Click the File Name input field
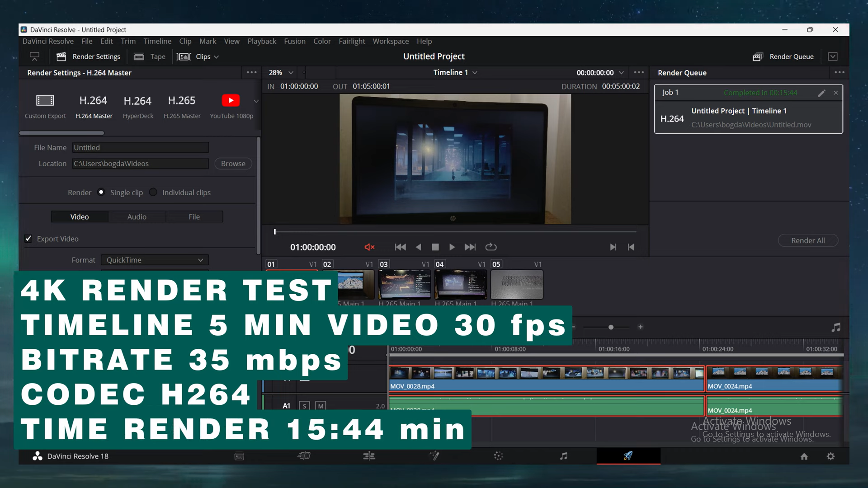The image size is (868, 488). 140,147
